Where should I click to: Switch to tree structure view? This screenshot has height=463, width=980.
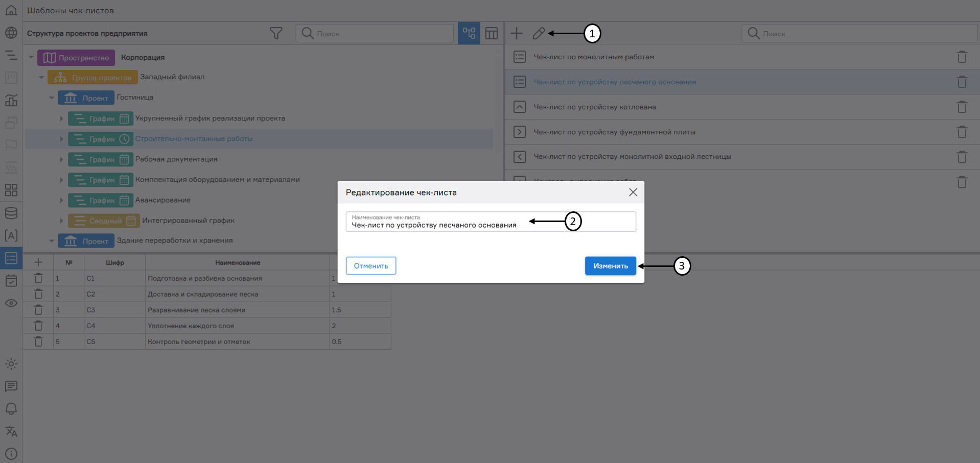[x=469, y=34]
